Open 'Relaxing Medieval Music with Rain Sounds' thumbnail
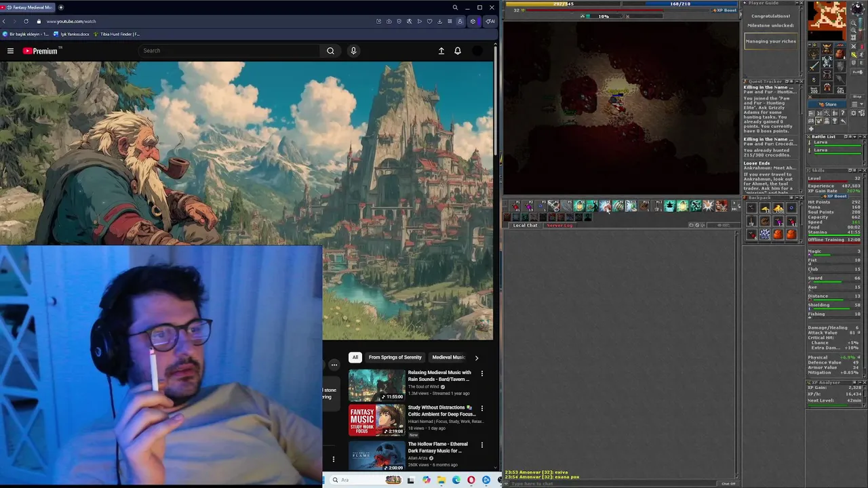The height and width of the screenshot is (488, 868). (376, 386)
